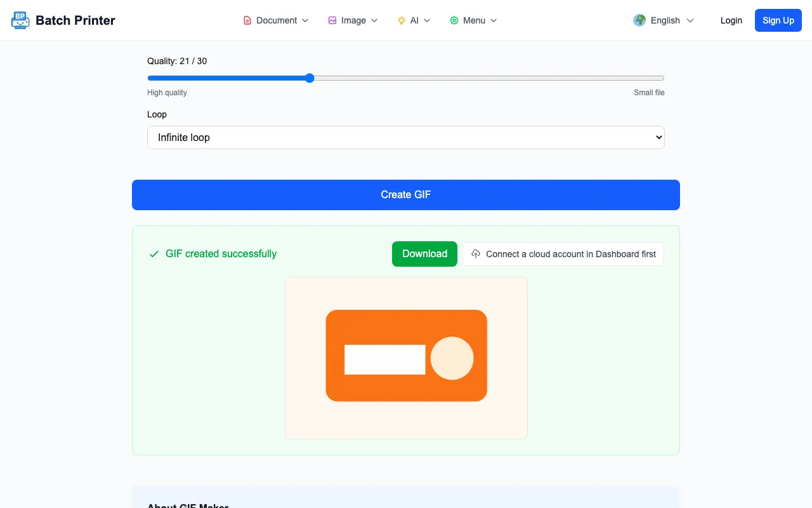This screenshot has height=508, width=812.
Task: Open the AI menu
Action: pyautogui.click(x=414, y=20)
